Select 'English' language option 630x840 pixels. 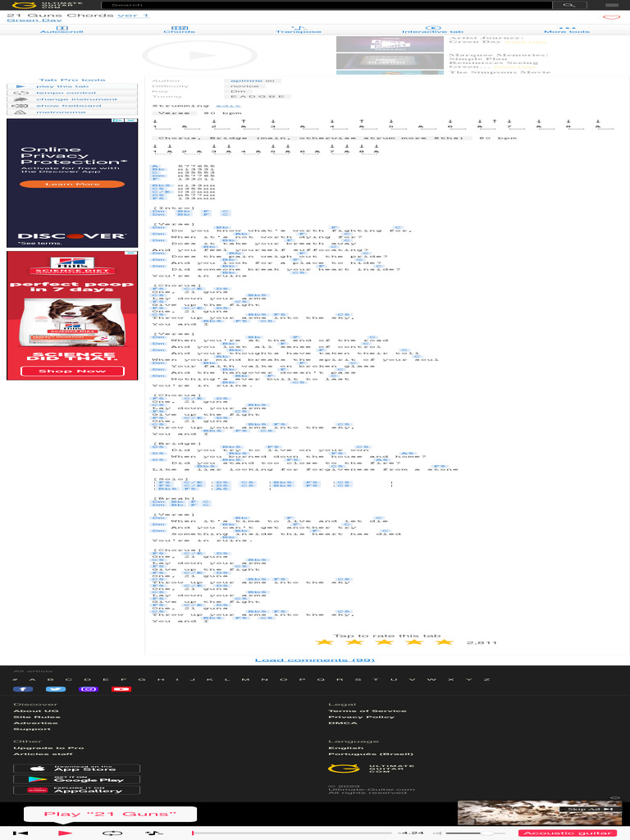[345, 748]
